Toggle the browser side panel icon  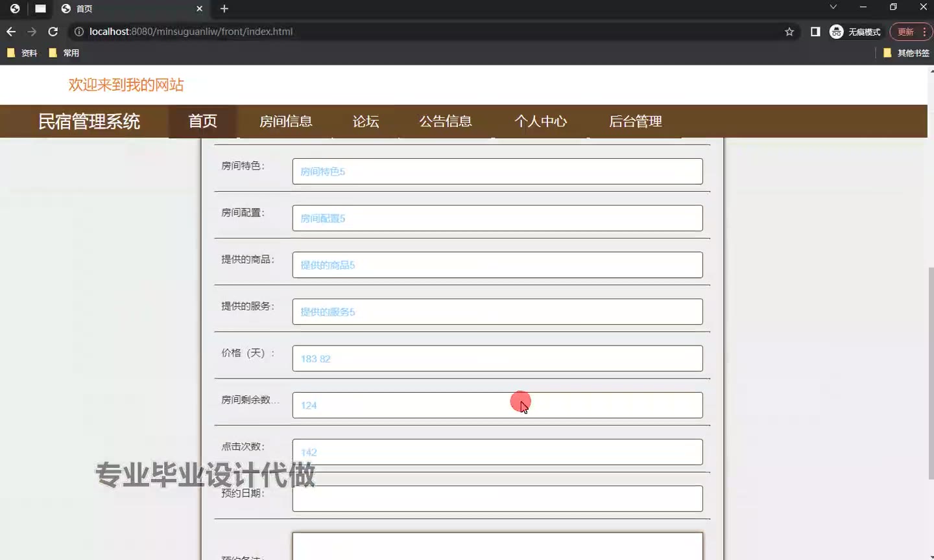coord(815,32)
